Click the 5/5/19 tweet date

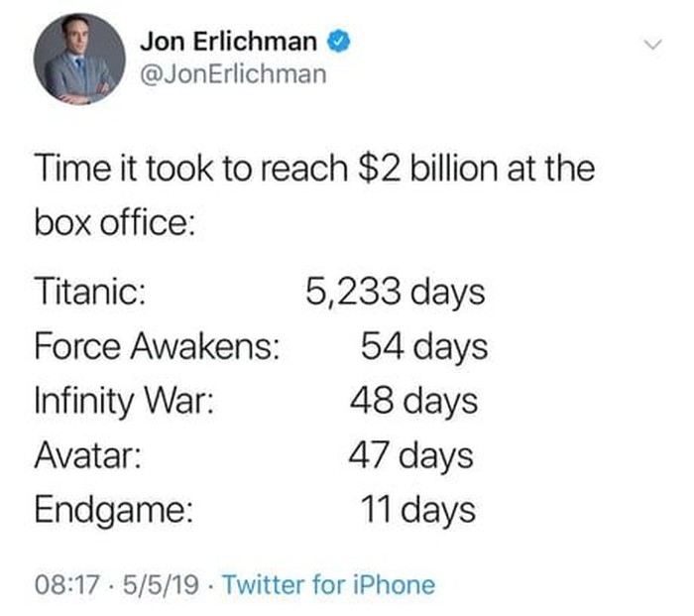161,584
